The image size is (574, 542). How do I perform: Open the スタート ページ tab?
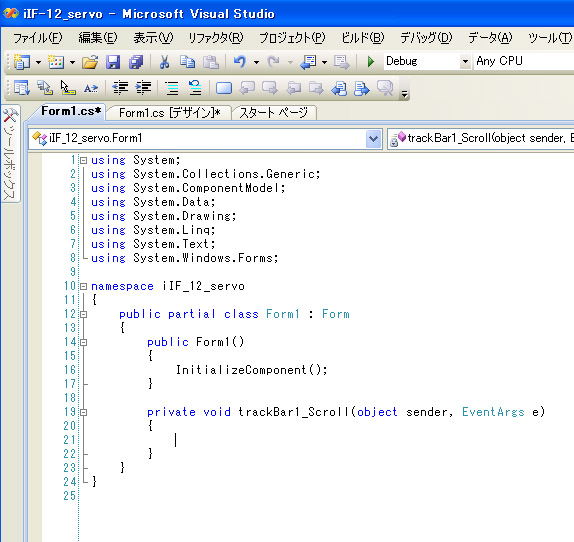(x=273, y=113)
